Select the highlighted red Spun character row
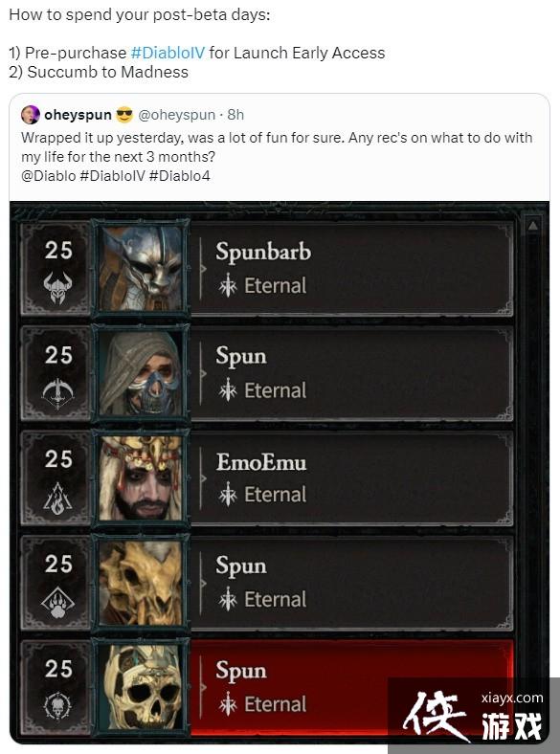 coord(267,688)
